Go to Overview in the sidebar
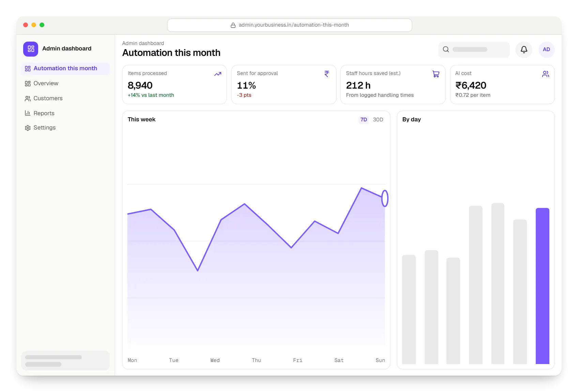Viewport: 578px width, 392px height. click(65, 84)
